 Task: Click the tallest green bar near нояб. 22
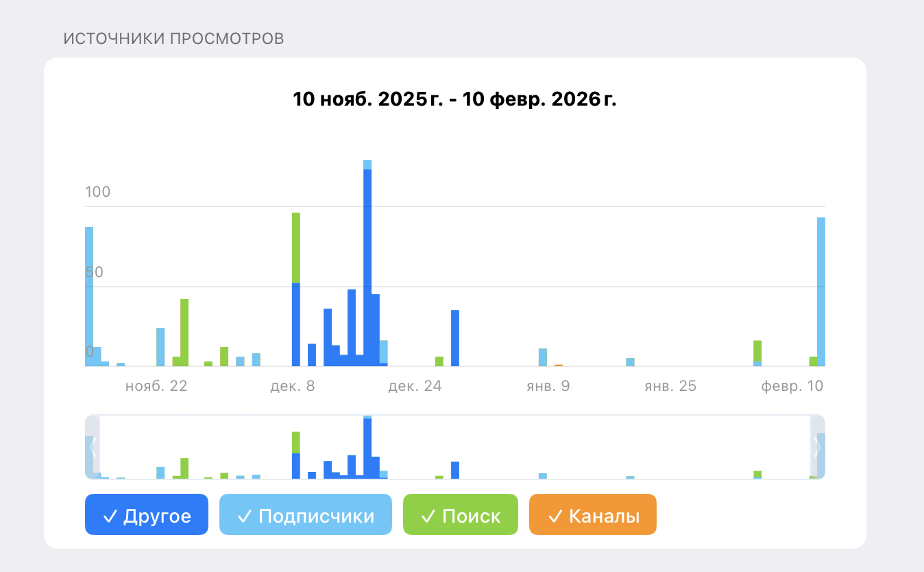point(184,333)
